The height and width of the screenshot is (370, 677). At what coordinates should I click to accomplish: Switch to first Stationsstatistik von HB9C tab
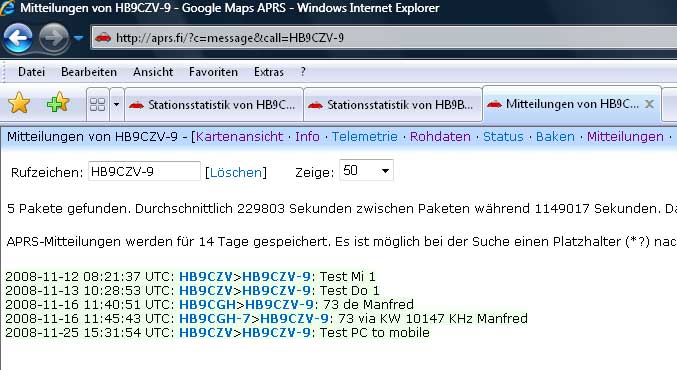click(x=214, y=105)
